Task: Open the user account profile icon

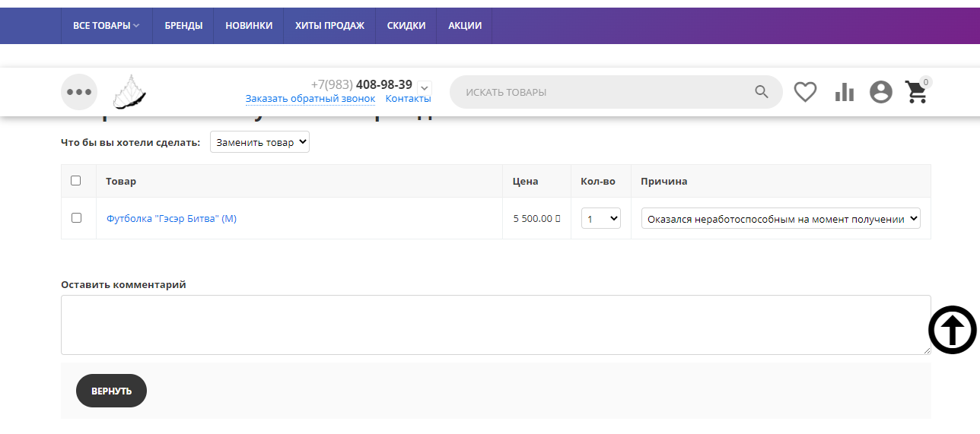Action: [x=880, y=92]
